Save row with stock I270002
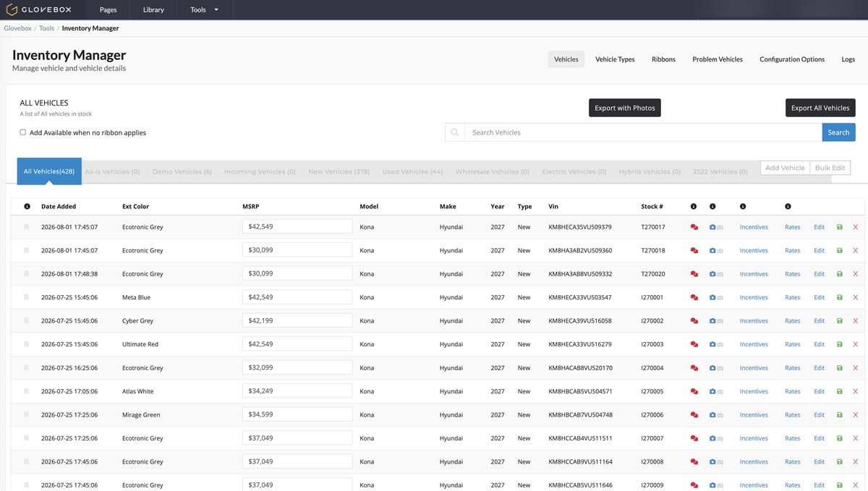 point(840,321)
